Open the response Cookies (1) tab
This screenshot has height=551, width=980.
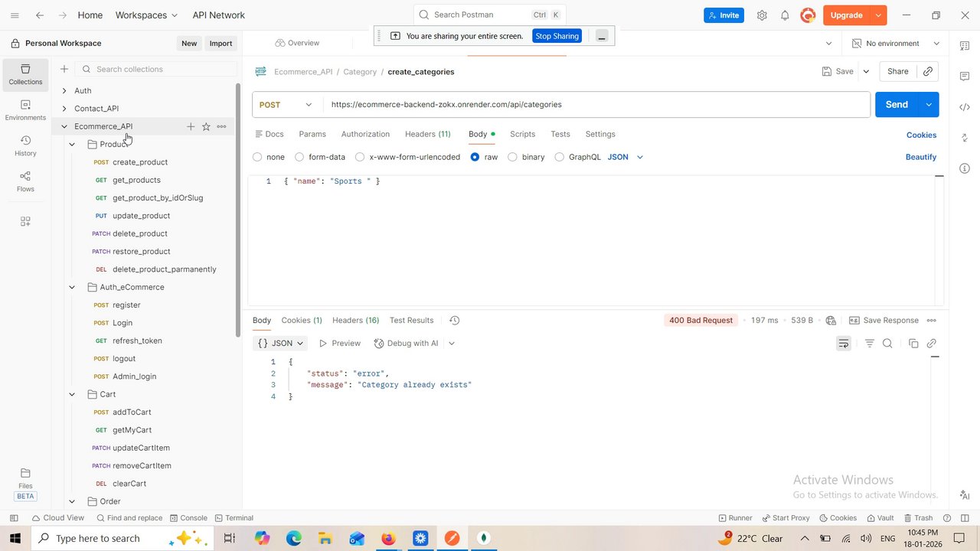[302, 321]
